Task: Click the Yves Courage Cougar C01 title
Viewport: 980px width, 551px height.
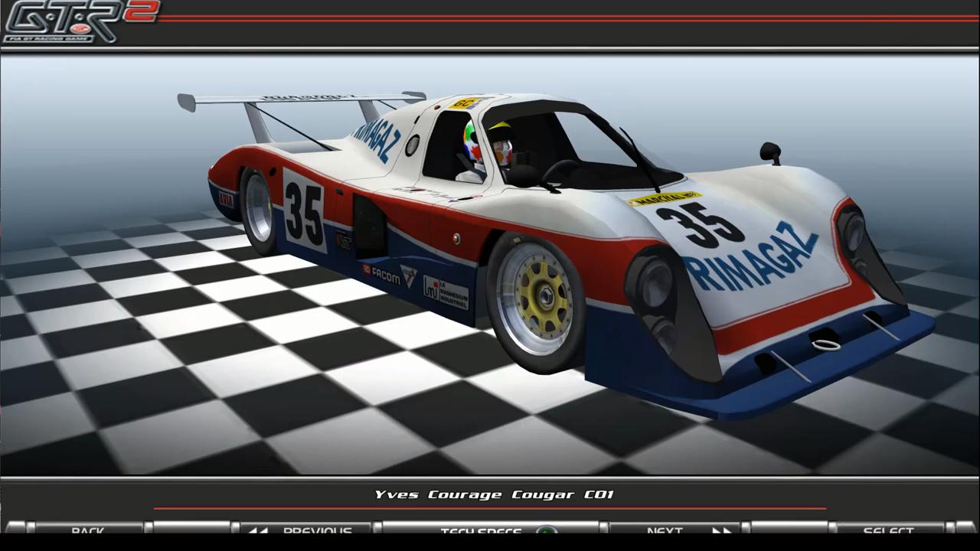Action: pyautogui.click(x=494, y=494)
